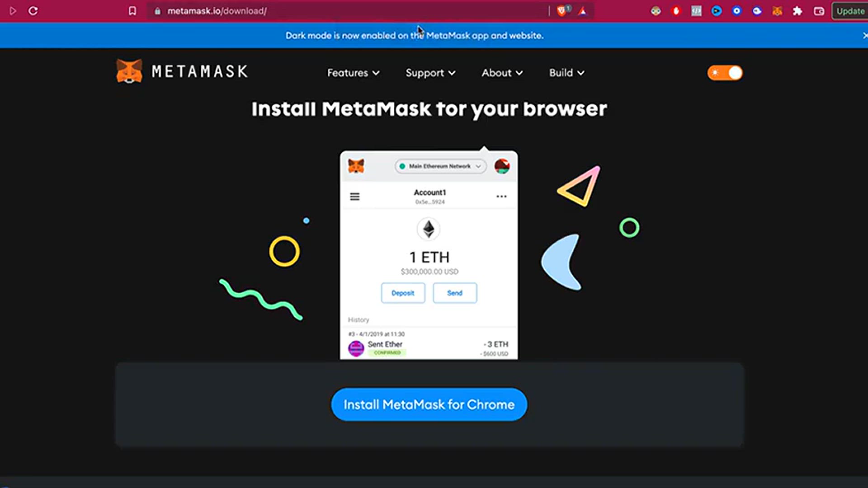Click the padlock site security icon
The height and width of the screenshot is (488, 868).
[157, 11]
